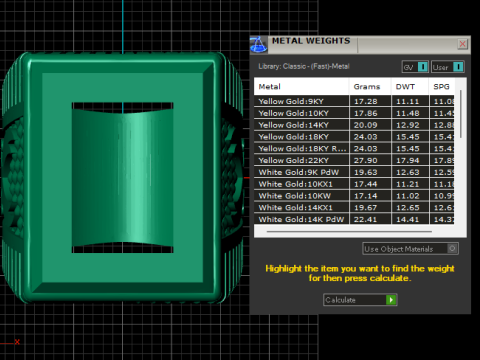Click the 22.41 grams value

366,219
